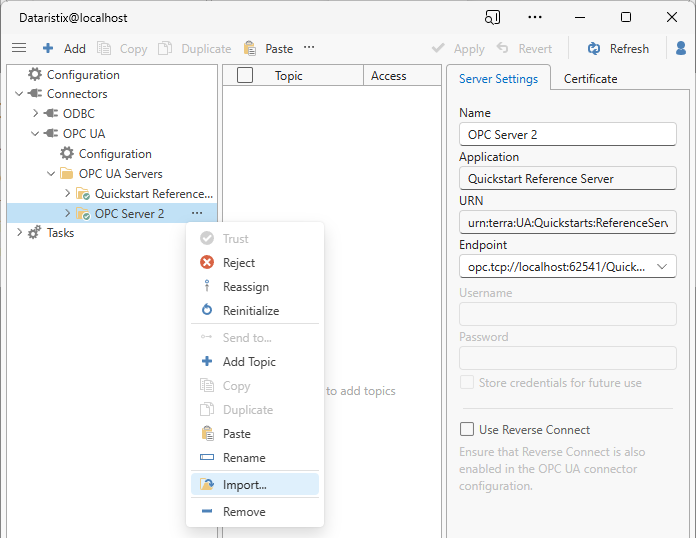The width and height of the screenshot is (696, 538).
Task: Expand the Tasks tree node
Action: click(20, 233)
